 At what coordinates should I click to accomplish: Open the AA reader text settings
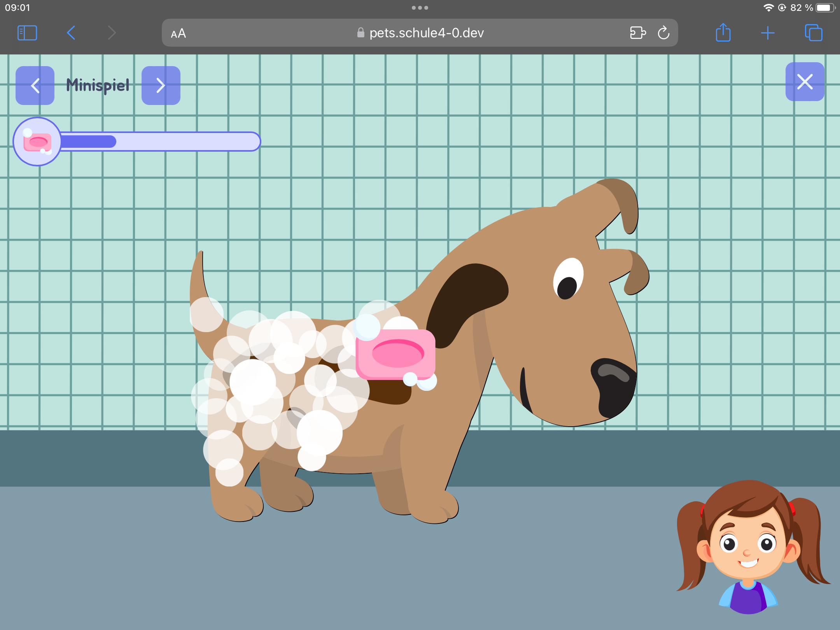tap(178, 34)
